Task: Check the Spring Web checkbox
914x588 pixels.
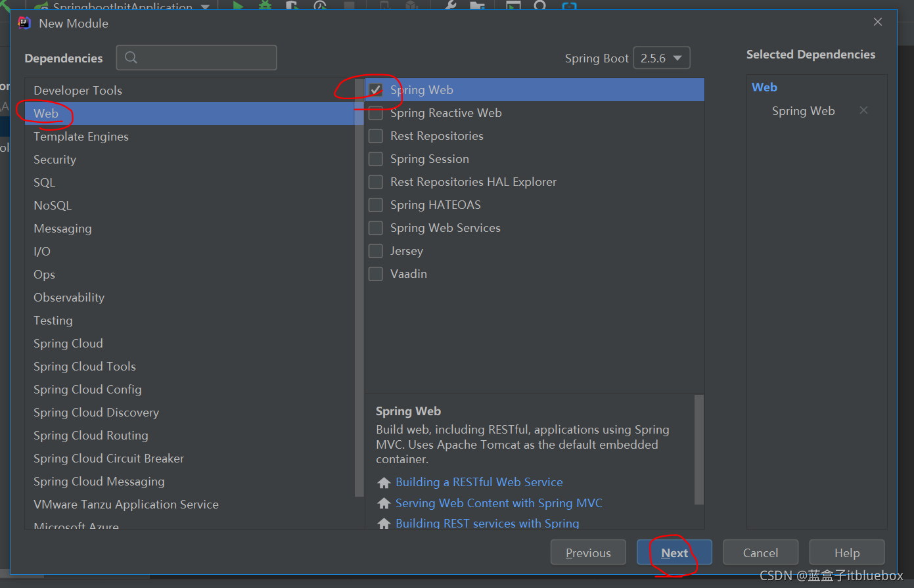Action: pyautogui.click(x=376, y=90)
